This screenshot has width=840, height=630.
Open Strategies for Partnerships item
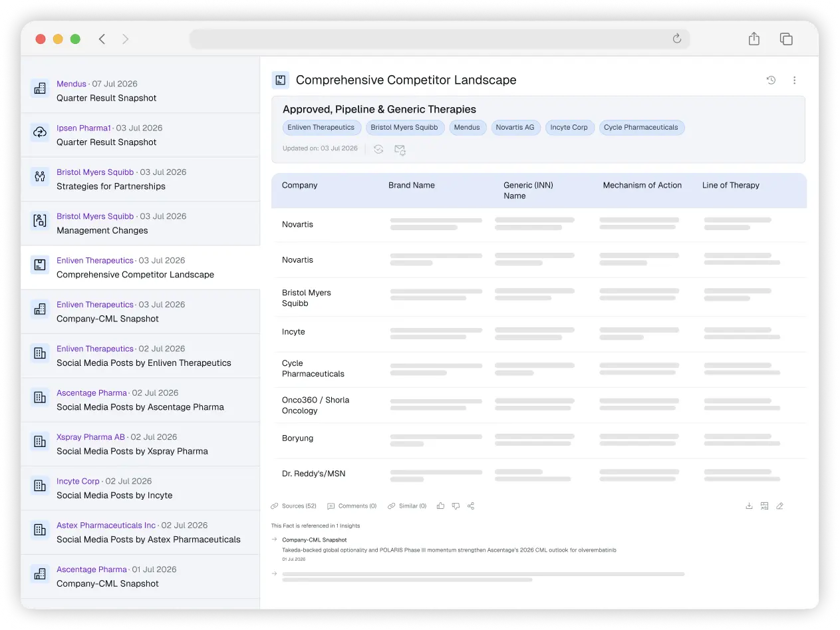point(140,180)
